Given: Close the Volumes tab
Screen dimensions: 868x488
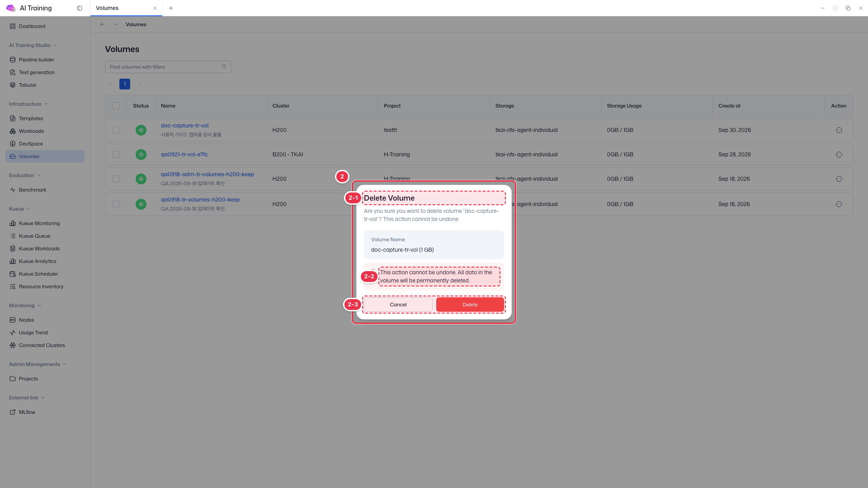Looking at the screenshot, I should [155, 8].
